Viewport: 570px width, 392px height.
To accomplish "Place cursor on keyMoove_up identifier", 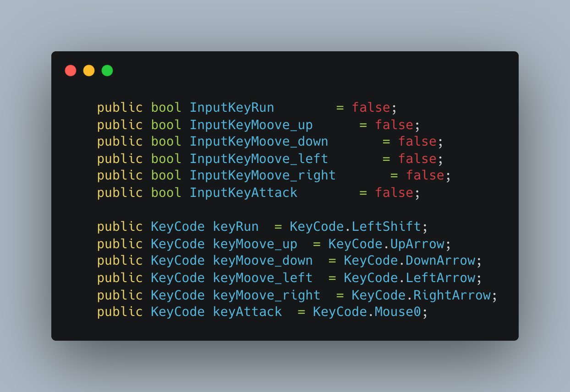I will pyautogui.click(x=255, y=244).
